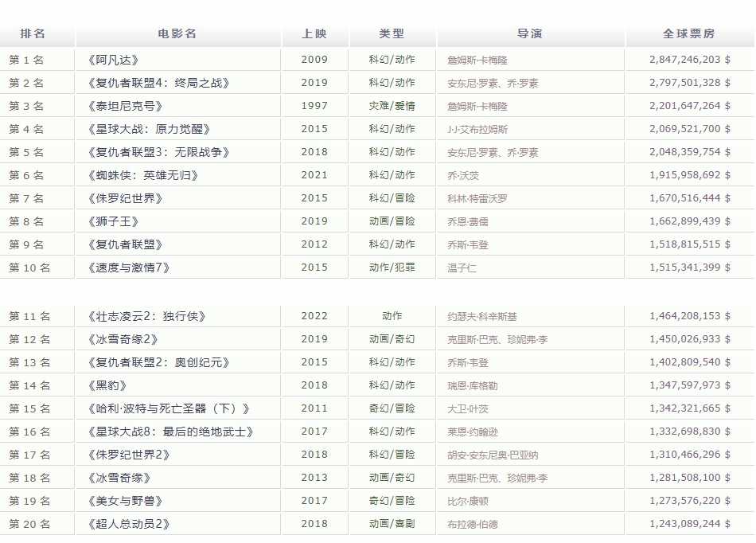Image resolution: width=756 pixels, height=543 pixels.
Task: Select 《蜘蛛侠：英雄无归》 title
Action: click(x=142, y=175)
